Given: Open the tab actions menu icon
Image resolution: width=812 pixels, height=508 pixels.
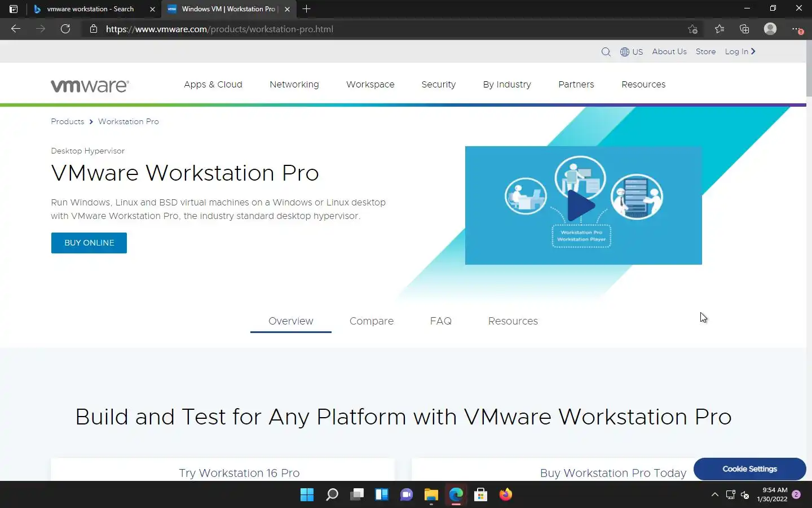Looking at the screenshot, I should click(14, 9).
